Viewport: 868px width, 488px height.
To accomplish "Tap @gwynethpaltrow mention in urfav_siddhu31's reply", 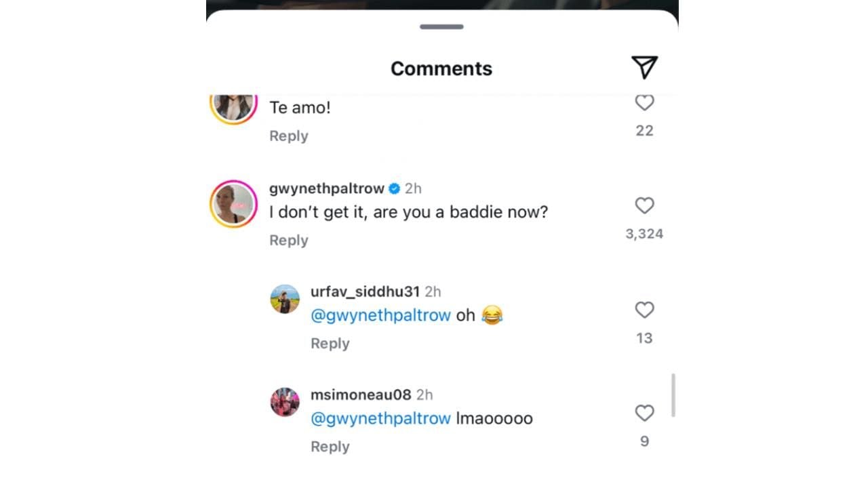I will (380, 315).
